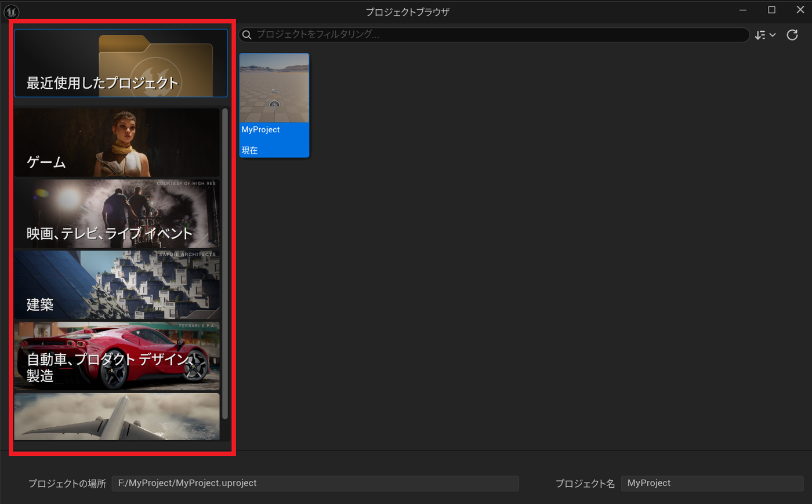Click the Unreal Engine logo icon
The image size is (812, 504).
pos(11,12)
